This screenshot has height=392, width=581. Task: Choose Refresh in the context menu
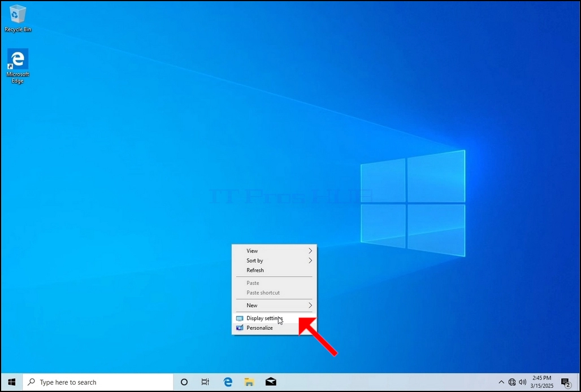coord(274,270)
